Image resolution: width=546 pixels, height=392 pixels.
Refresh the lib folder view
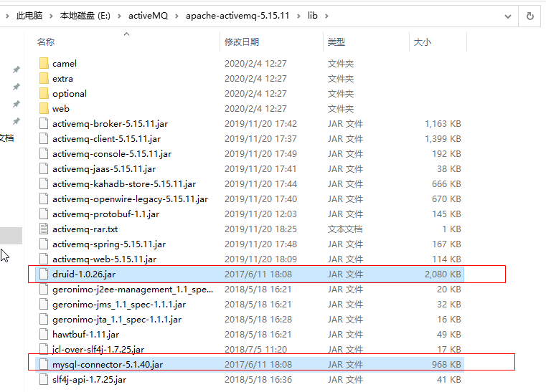click(530, 16)
